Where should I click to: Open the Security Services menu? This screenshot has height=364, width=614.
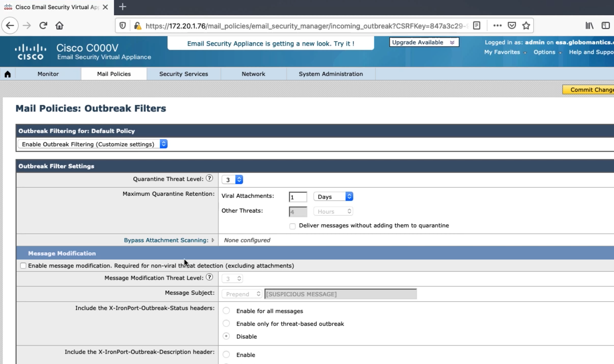point(184,74)
